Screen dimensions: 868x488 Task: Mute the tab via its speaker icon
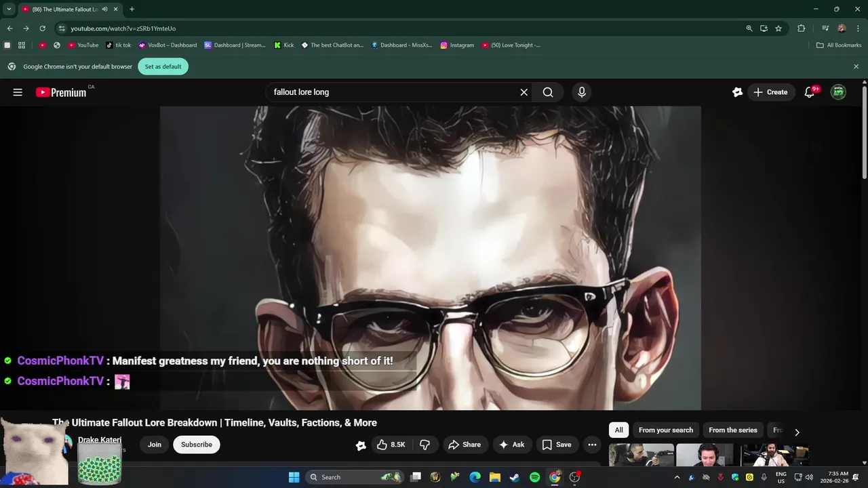coord(105,9)
